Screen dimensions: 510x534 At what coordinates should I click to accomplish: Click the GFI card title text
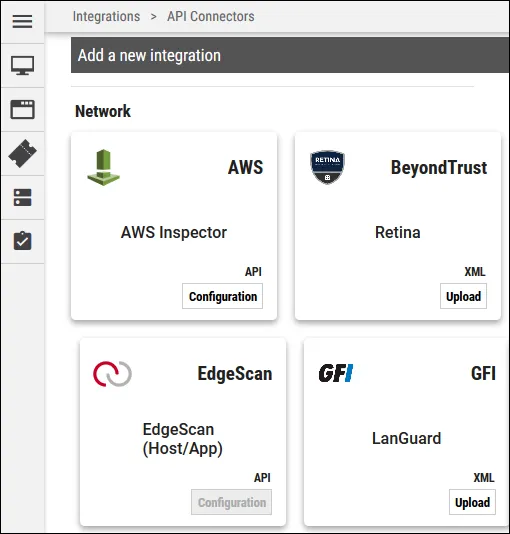483,373
